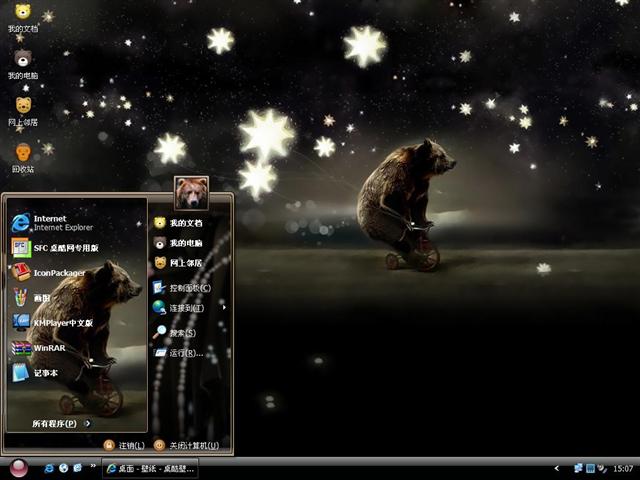Click the third quick launch icon
The image size is (640, 480).
point(77,468)
